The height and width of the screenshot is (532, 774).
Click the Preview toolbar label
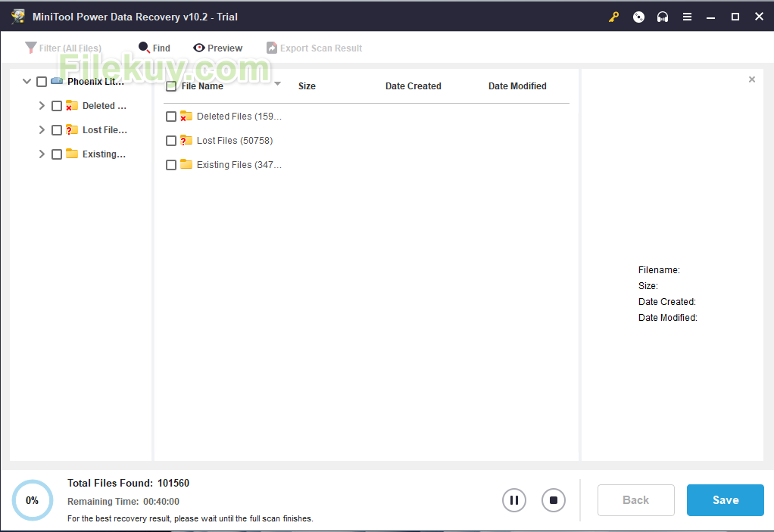225,48
